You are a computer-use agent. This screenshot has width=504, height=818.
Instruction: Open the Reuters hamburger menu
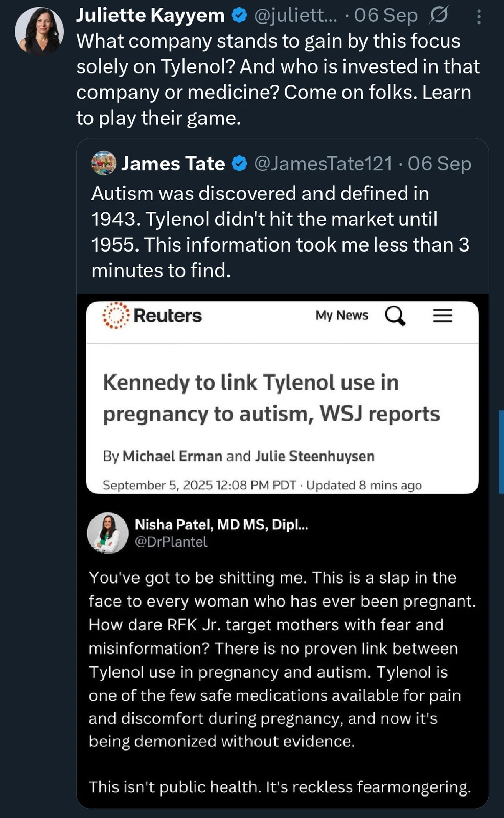click(x=443, y=315)
